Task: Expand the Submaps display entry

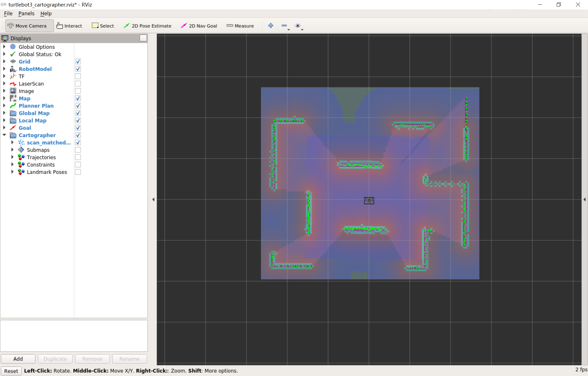Action: [x=13, y=150]
